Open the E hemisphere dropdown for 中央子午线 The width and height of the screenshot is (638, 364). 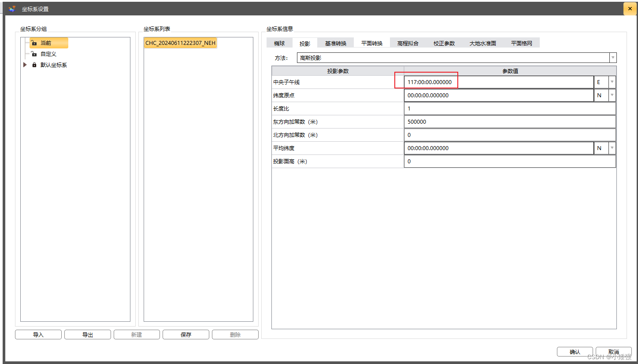(612, 82)
